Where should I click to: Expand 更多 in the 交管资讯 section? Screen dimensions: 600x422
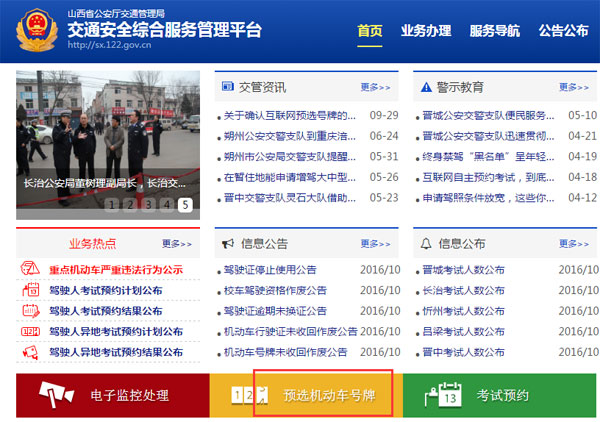click(375, 87)
